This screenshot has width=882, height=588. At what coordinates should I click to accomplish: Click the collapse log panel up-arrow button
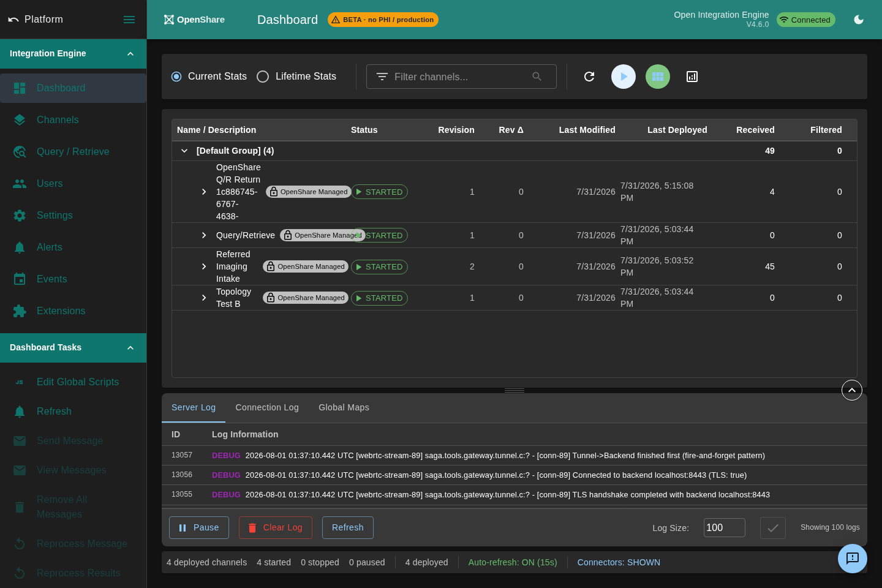pyautogui.click(x=852, y=390)
